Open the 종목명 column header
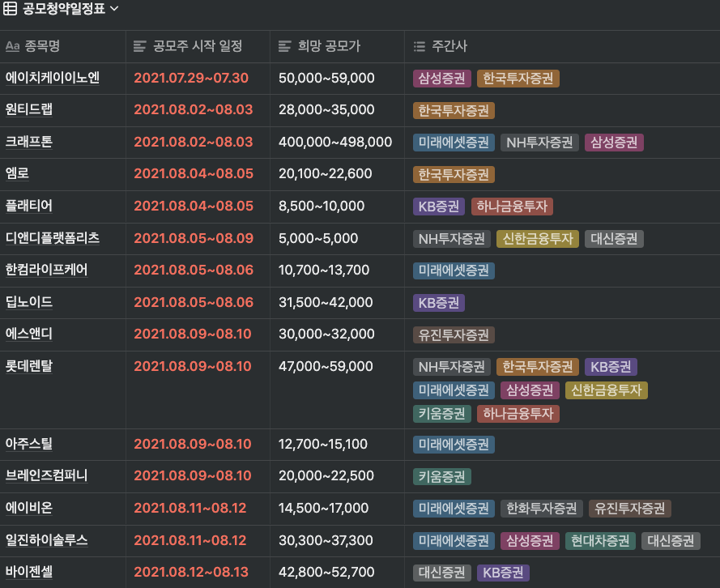The height and width of the screenshot is (588, 720). click(x=63, y=46)
